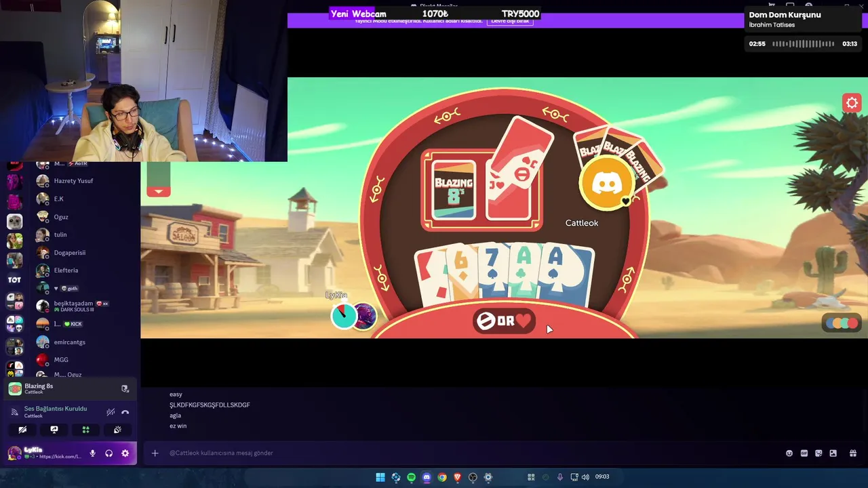Viewport: 868px width, 488px height.
Task: Open OBS Studio from the taskbar
Action: (473, 477)
